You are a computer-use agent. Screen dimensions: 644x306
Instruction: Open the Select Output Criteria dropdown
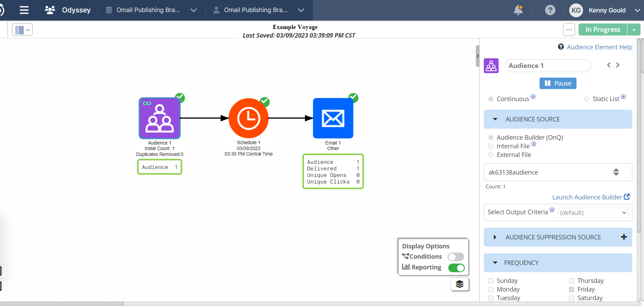593,213
